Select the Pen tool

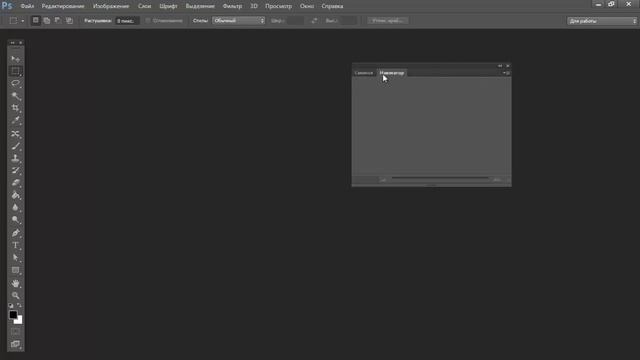16,233
